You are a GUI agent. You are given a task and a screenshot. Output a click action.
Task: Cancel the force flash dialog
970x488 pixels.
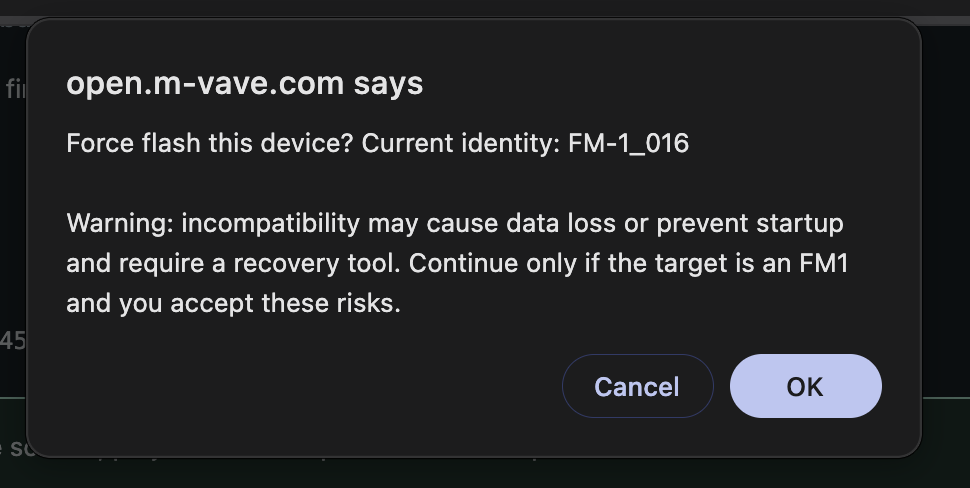tap(637, 386)
